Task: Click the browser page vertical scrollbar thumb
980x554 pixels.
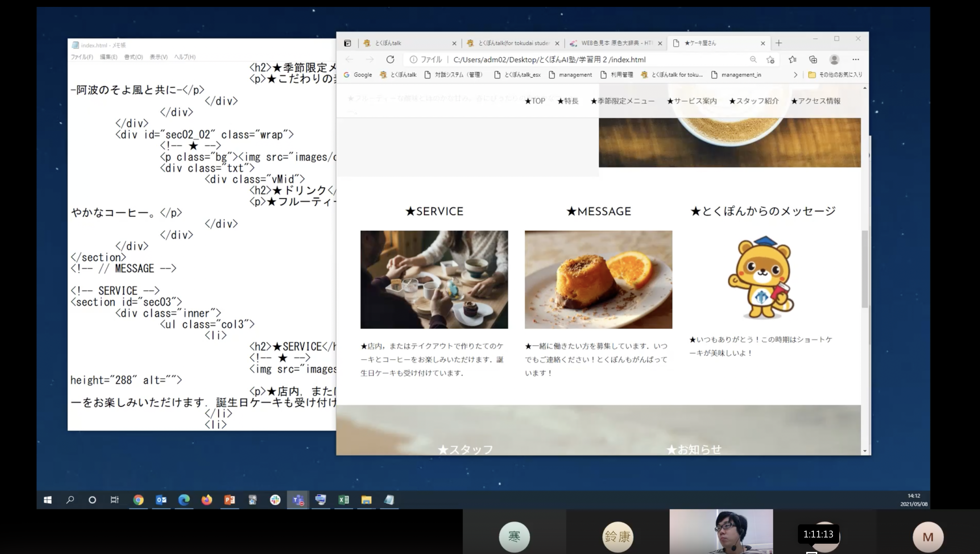Action: [864, 269]
